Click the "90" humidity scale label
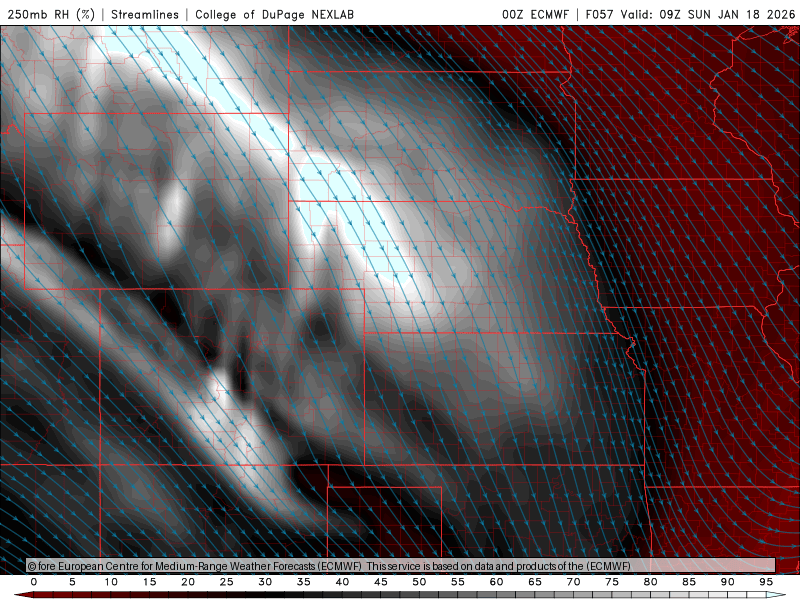This screenshot has height=600, width=800. [728, 582]
